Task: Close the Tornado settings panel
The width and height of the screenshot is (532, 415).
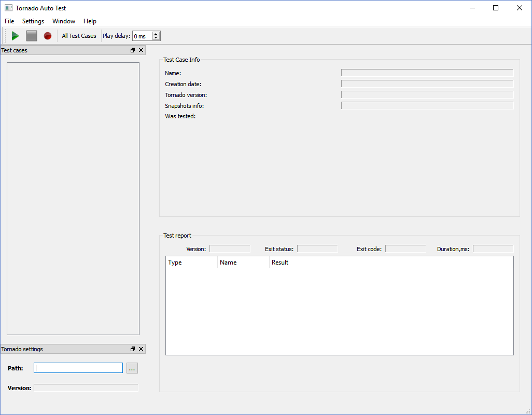Action: (141, 349)
